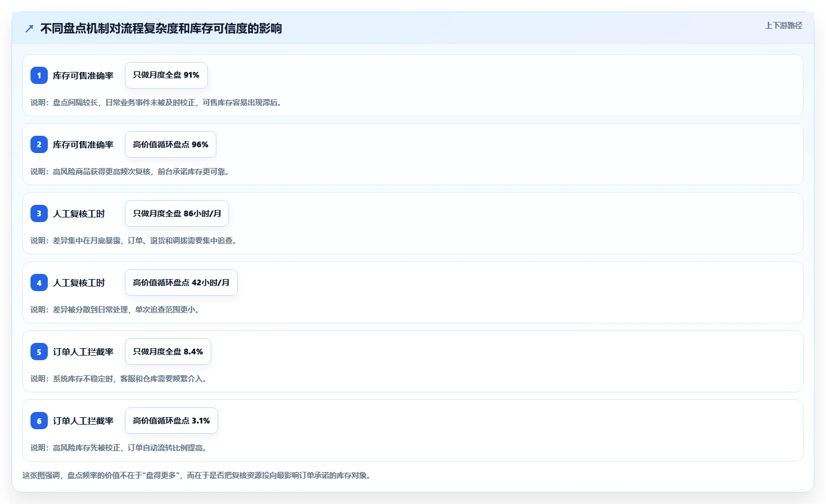Click the footer text starting 这张图强调

pyautogui.click(x=197, y=475)
